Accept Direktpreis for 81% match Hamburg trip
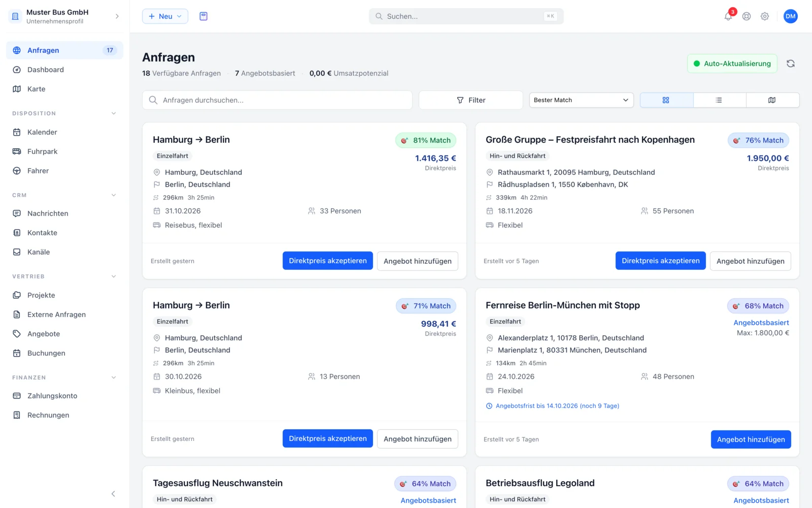 [x=328, y=261]
